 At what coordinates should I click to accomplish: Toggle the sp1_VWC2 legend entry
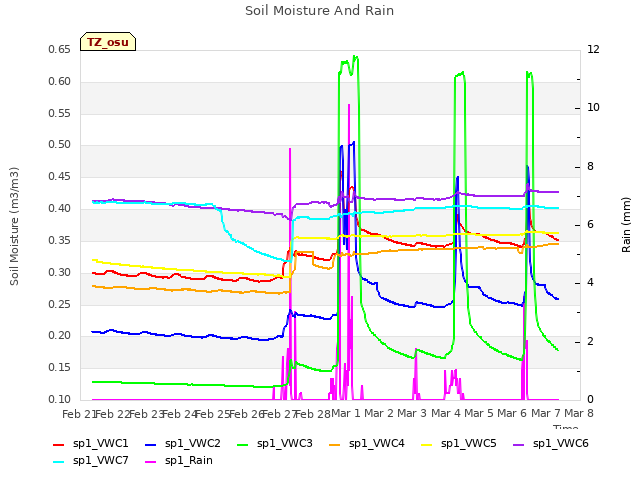point(182,444)
